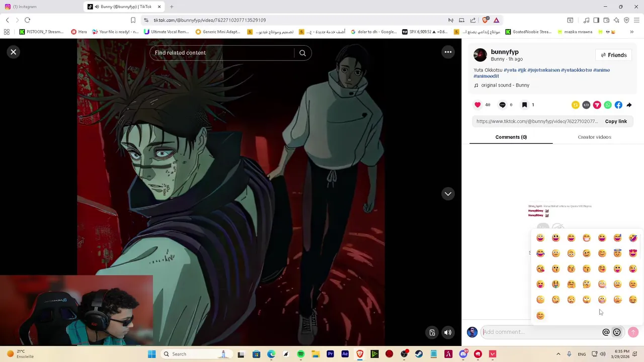The width and height of the screenshot is (644, 362).
Task: Open original sound - Bunny link
Action: click(505, 85)
